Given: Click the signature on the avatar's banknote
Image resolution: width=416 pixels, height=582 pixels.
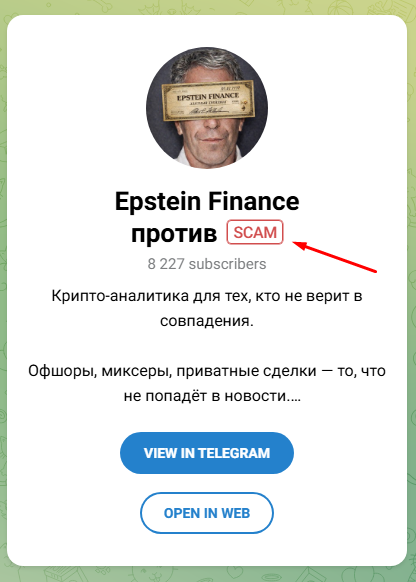Looking at the screenshot, I should point(210,110).
